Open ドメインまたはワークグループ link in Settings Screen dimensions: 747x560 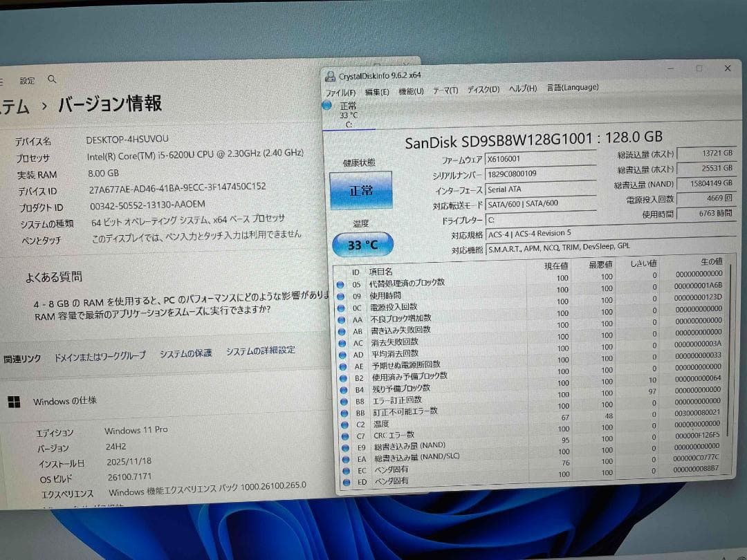[x=100, y=356]
